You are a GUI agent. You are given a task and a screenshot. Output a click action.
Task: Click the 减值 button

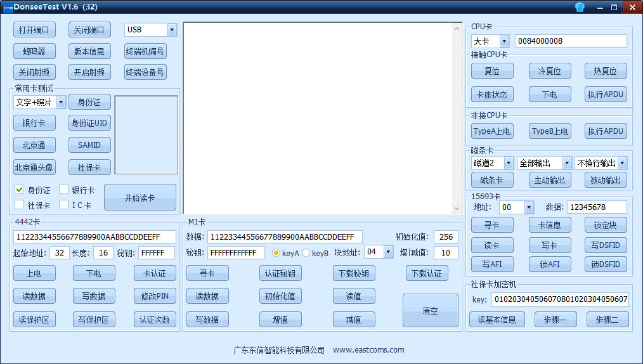click(354, 320)
